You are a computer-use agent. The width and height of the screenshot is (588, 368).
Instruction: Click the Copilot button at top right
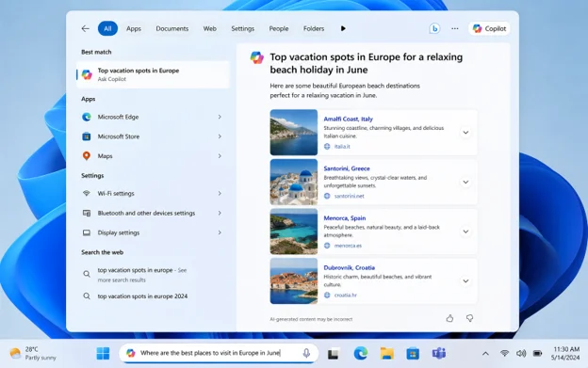pos(489,28)
